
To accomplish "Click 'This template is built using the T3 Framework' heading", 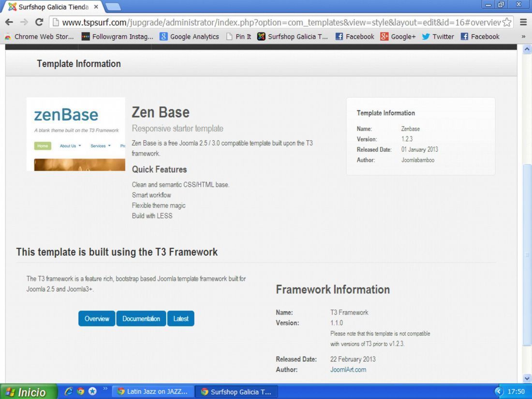I will pos(117,252).
